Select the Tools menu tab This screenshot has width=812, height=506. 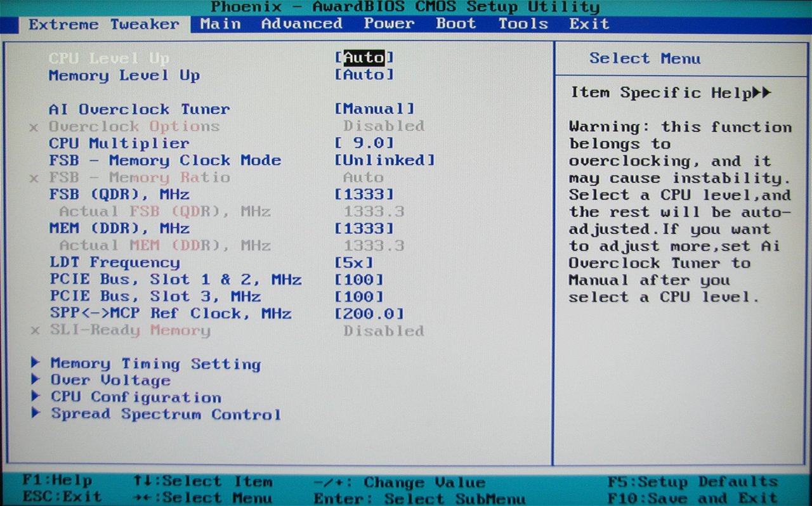coord(523,24)
